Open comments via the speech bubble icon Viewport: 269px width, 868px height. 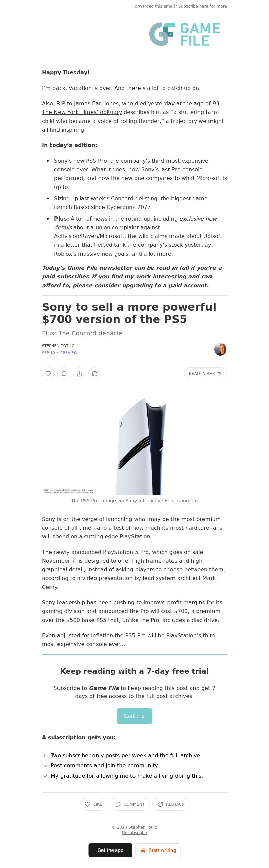[x=64, y=374]
